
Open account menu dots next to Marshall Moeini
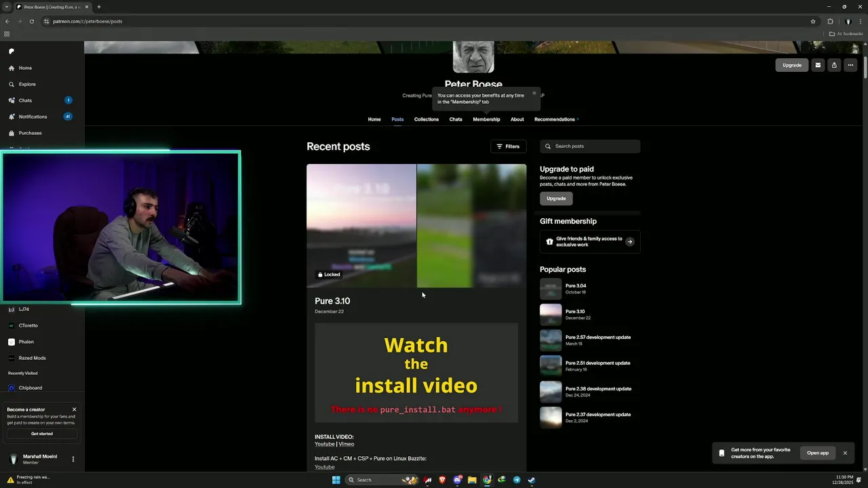[73, 459]
